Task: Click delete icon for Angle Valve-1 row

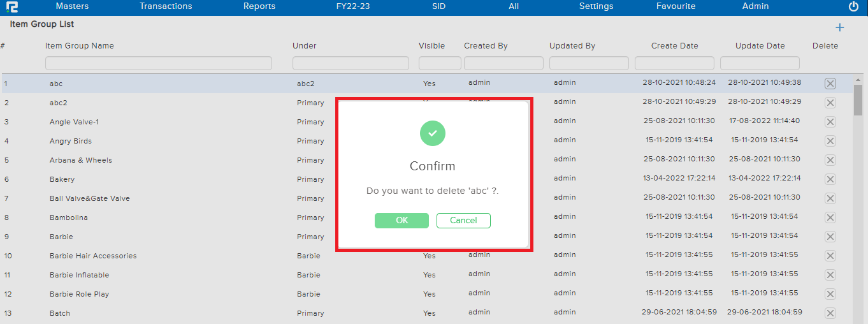Action: point(830,122)
